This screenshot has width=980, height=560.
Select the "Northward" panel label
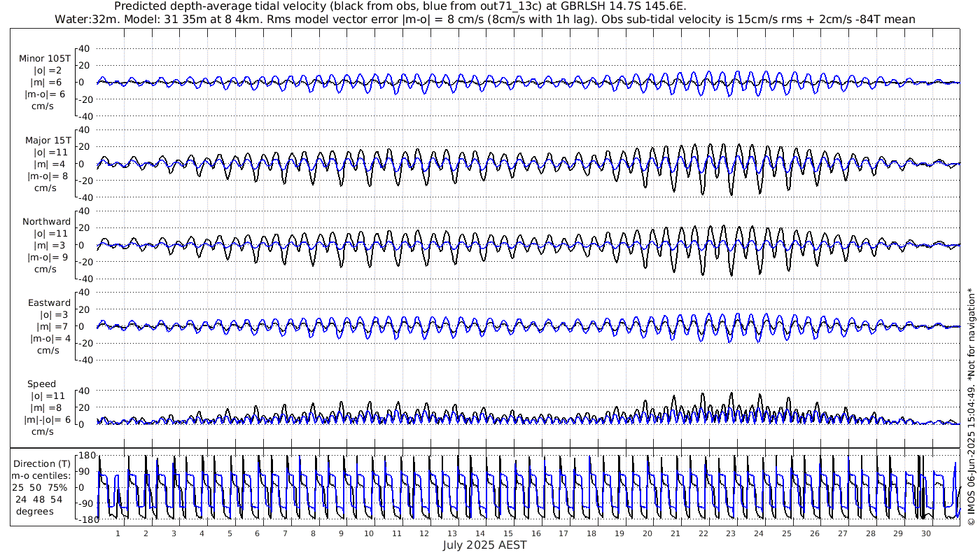(47, 221)
